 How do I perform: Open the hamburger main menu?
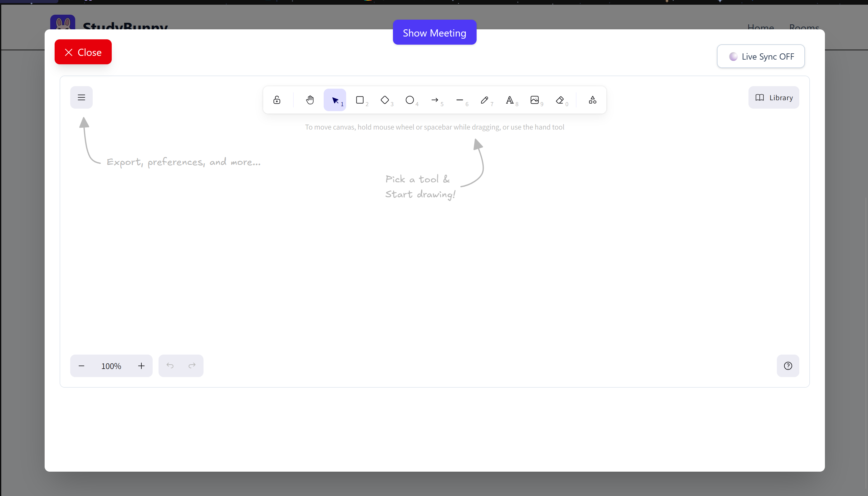tap(81, 97)
